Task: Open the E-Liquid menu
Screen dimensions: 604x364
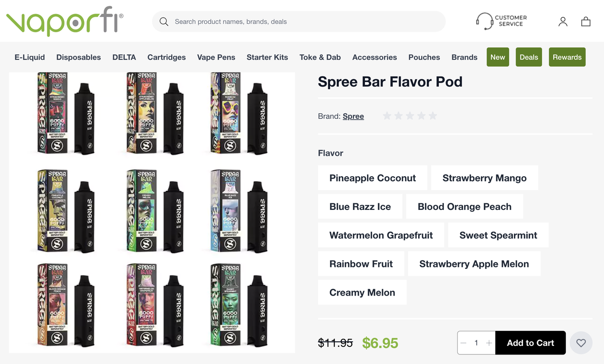Action: [30, 57]
